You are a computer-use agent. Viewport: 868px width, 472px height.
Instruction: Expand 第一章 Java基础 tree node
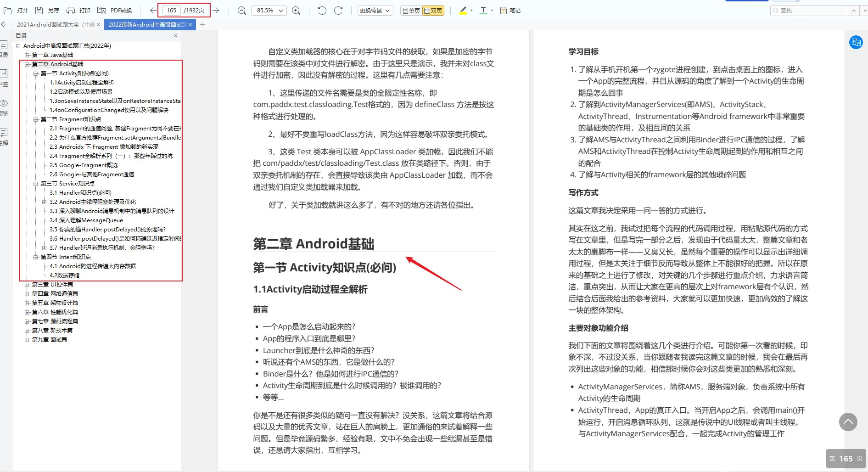click(x=27, y=55)
